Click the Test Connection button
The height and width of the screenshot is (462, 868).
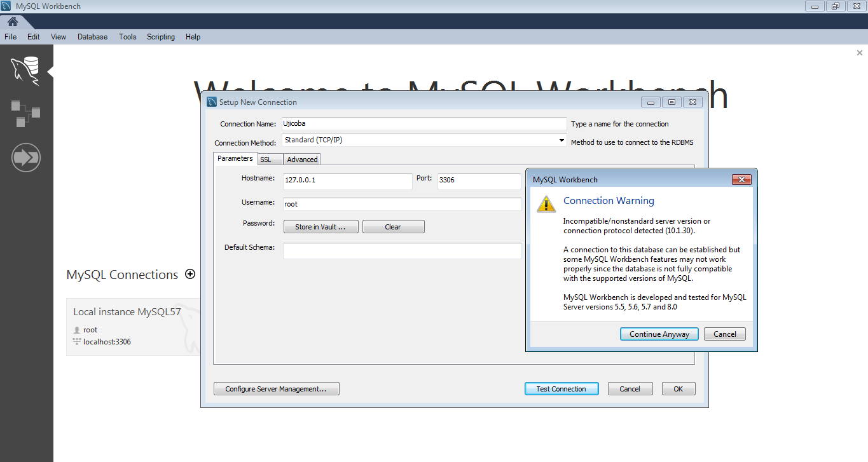point(561,389)
